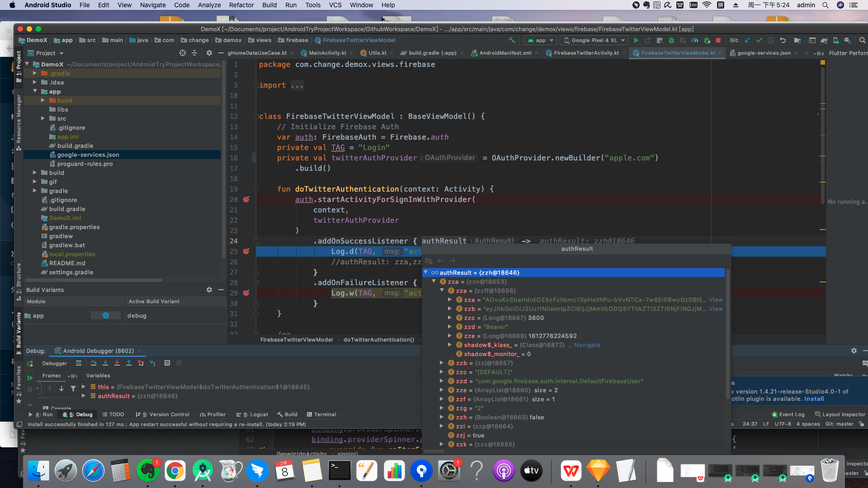Switch to the AndroidManifest.xml tab

(x=505, y=53)
